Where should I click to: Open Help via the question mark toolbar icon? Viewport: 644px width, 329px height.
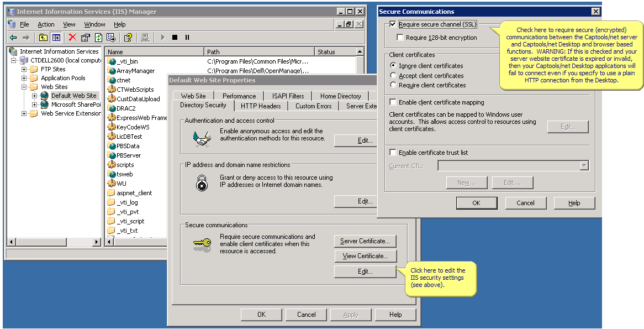pos(128,38)
